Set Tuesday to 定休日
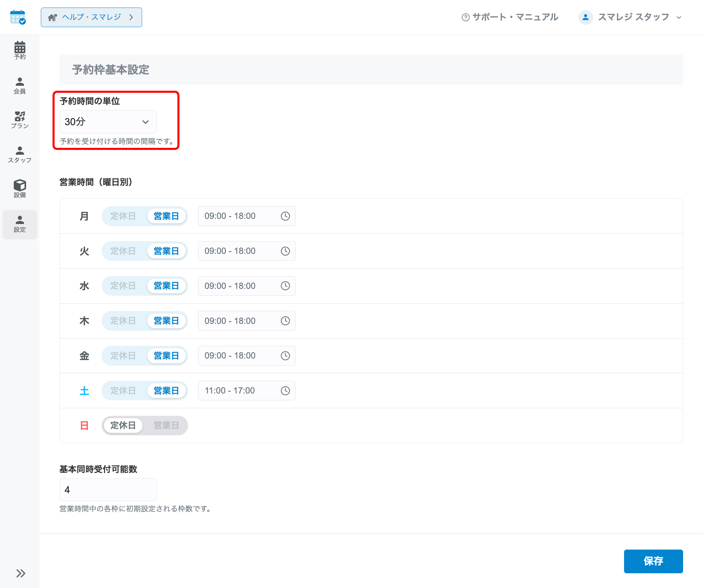The width and height of the screenshot is (703, 588). 123,251
